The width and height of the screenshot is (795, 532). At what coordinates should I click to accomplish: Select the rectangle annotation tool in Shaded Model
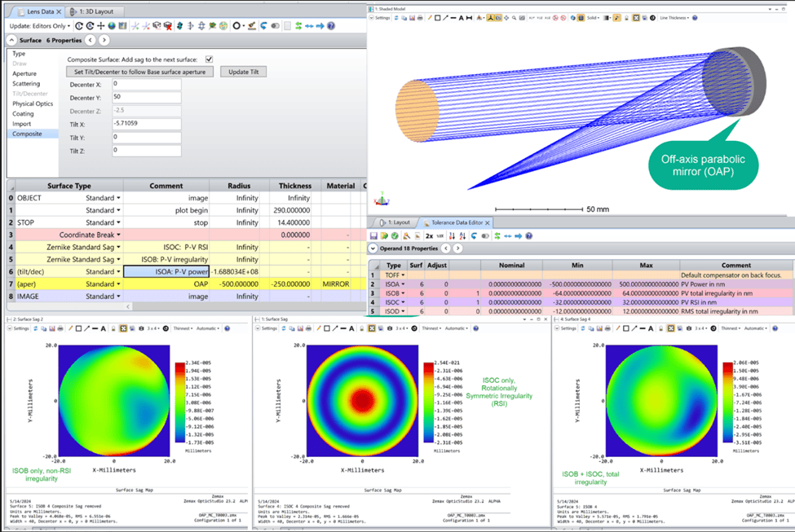pos(437,18)
